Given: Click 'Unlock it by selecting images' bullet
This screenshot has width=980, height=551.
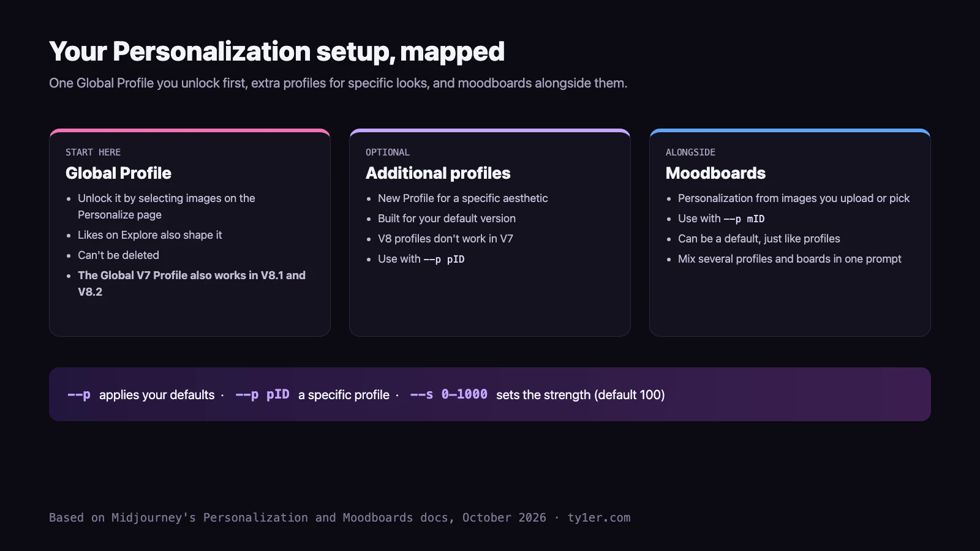Looking at the screenshot, I should pos(167,206).
